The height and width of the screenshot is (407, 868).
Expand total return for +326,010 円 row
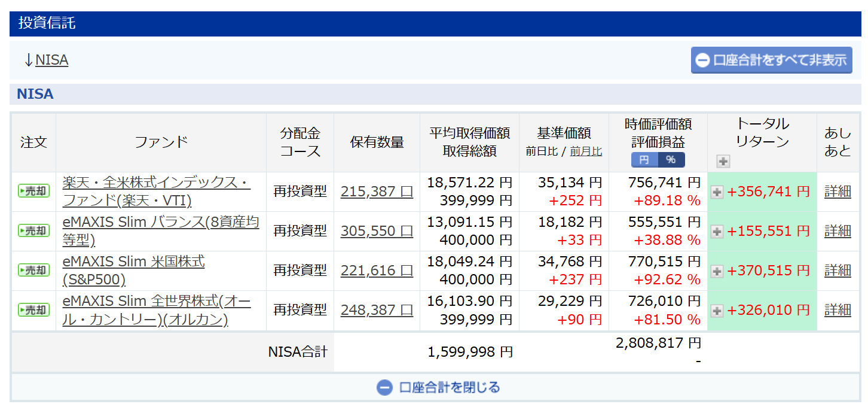(717, 310)
